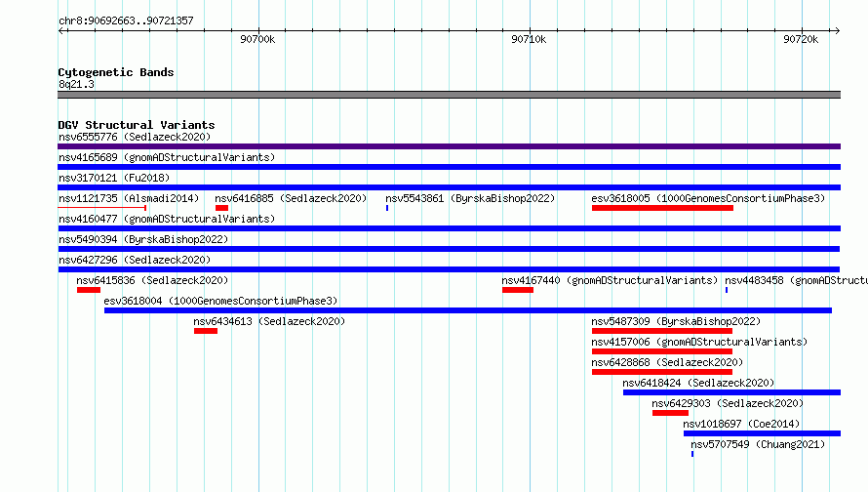Click the small blue nsv5707549 marker
The width and height of the screenshot is (868, 492).
tap(692, 454)
